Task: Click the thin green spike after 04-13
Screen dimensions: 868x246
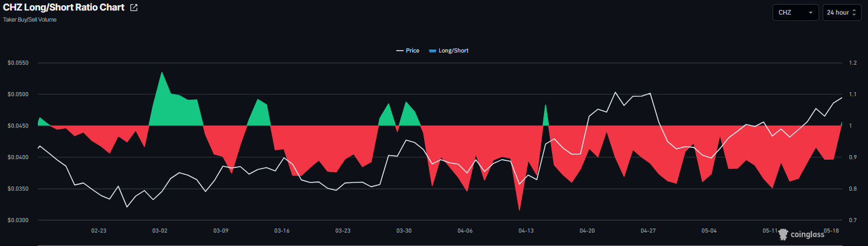Action: 545,117
